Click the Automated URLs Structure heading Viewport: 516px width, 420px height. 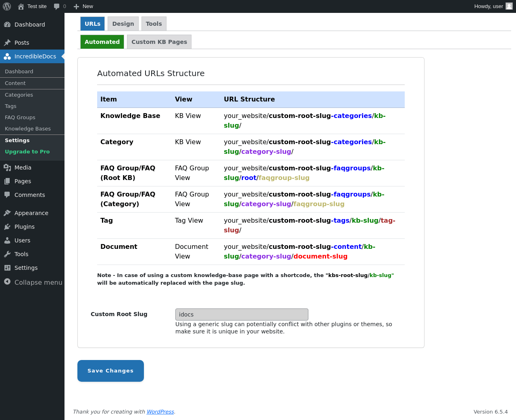(151, 73)
